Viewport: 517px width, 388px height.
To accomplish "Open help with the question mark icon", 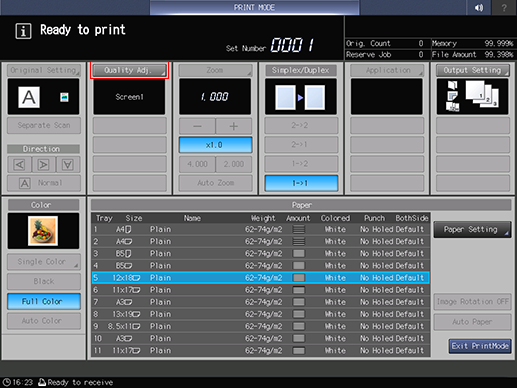I will 504,7.
